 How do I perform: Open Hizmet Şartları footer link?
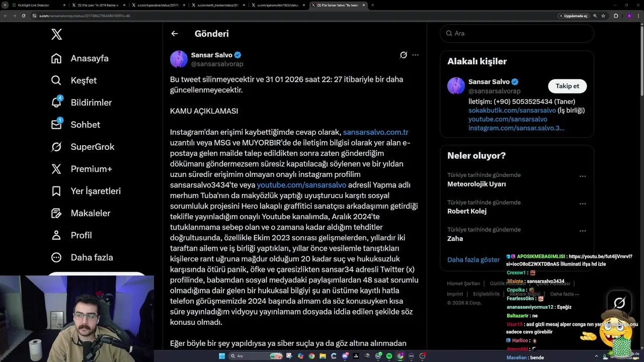point(463,284)
